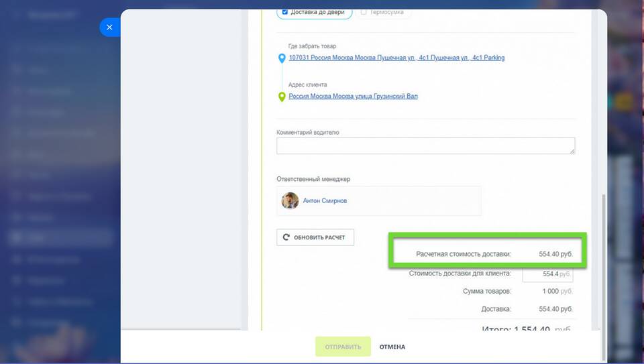Click the client delivery cost input field
The width and height of the screenshot is (644, 364).
click(547, 274)
